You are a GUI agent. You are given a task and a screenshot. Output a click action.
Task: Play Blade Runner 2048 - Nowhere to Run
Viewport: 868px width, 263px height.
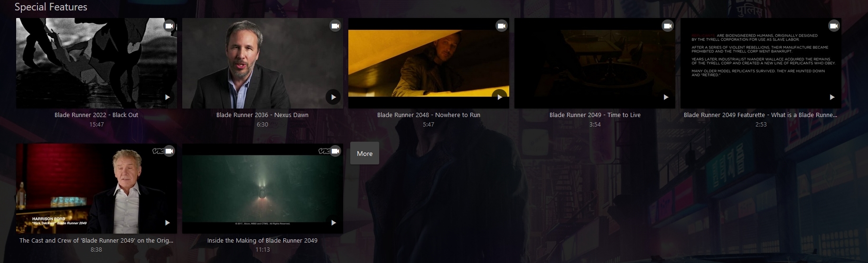499,97
